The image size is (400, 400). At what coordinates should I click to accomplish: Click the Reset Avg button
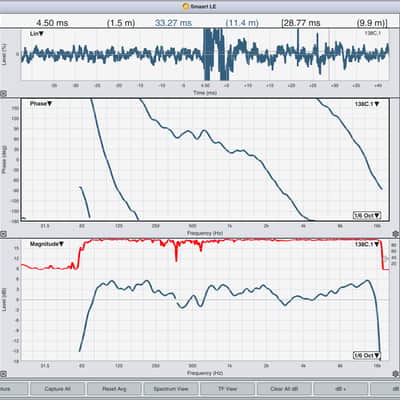[x=114, y=389]
